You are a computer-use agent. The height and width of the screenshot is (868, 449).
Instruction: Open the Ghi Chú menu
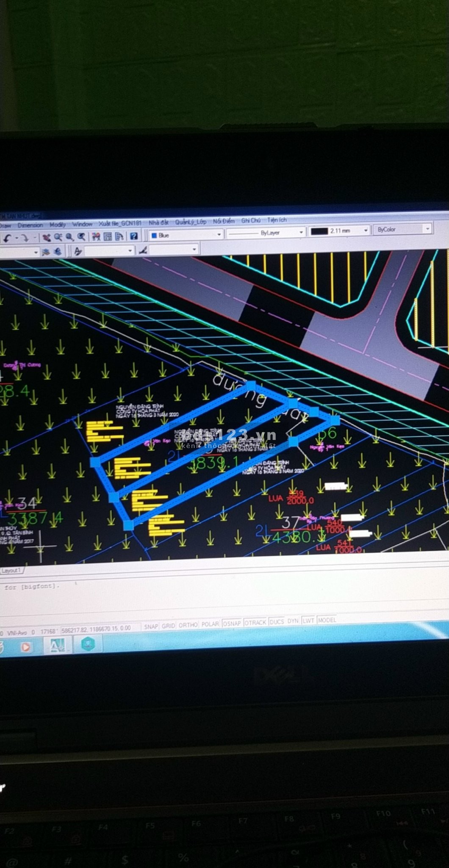(x=251, y=220)
